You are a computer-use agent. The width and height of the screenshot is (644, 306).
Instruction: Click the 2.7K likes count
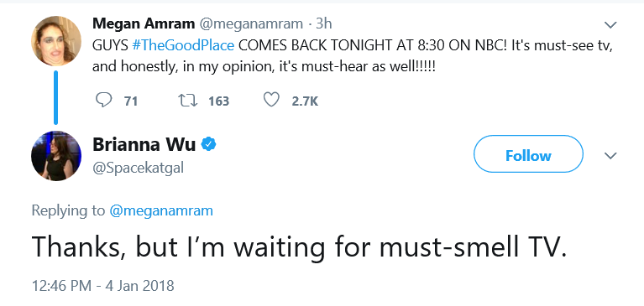coord(305,101)
